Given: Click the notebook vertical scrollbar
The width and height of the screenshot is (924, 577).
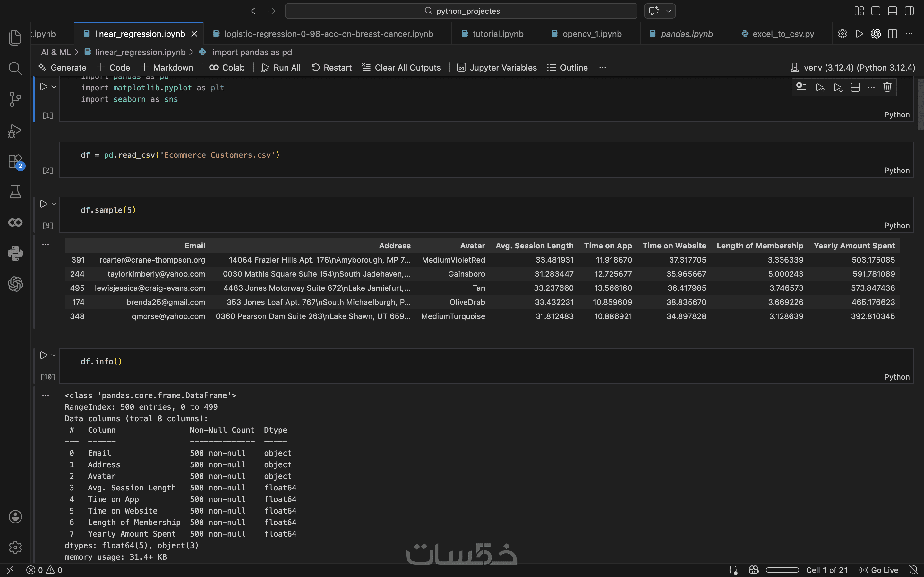Looking at the screenshot, I should pyautogui.click(x=920, y=105).
